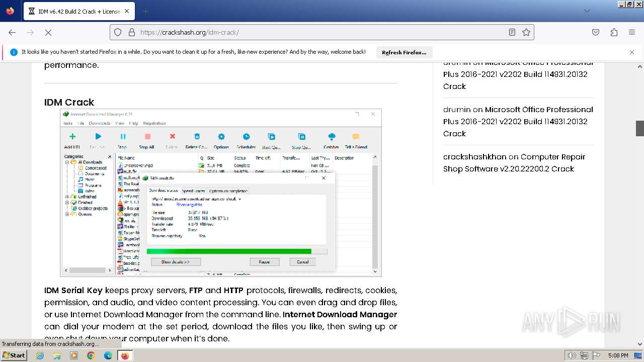This screenshot has height=362, width=644.
Task: Click page scrollbar thumb
Action: click(640, 128)
